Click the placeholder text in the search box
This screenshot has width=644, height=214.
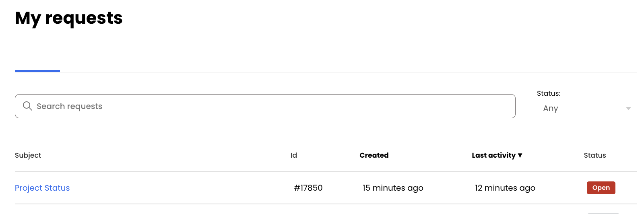tap(69, 106)
